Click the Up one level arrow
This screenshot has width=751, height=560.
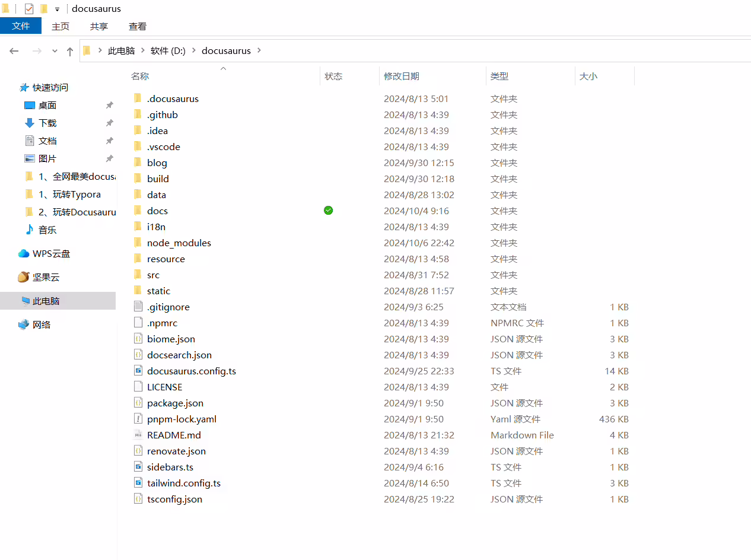(x=70, y=52)
